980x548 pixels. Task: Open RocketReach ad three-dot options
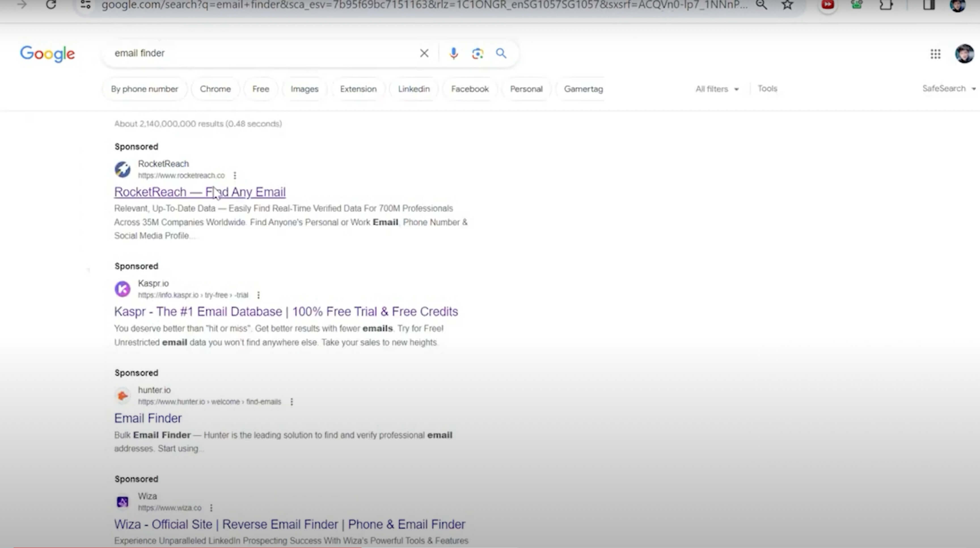point(235,176)
